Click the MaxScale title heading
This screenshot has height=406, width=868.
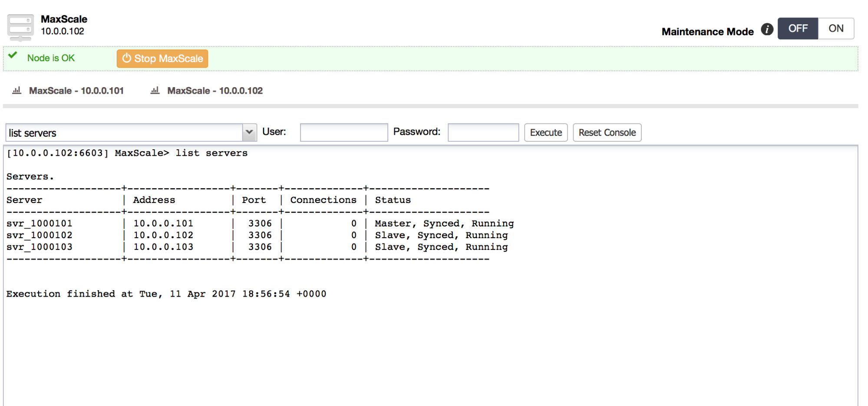64,19
